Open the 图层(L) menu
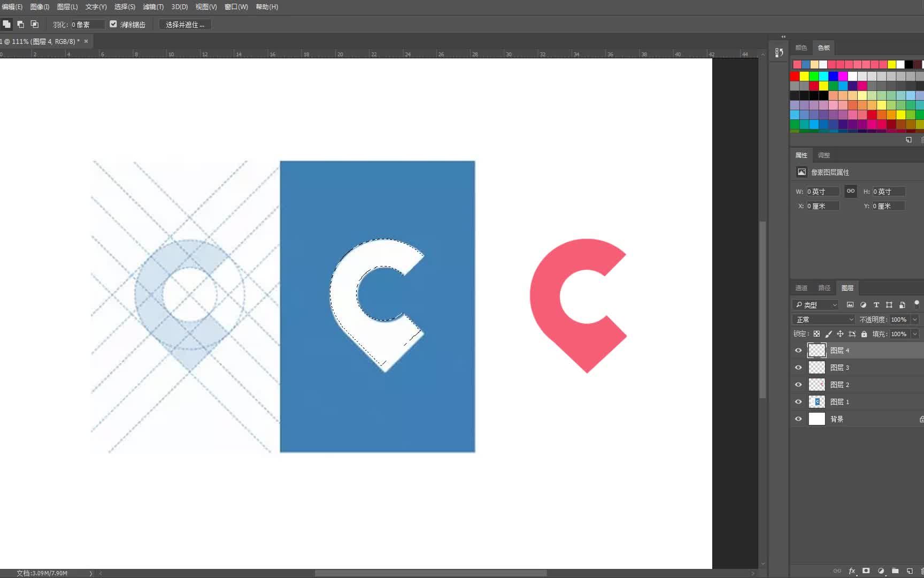 [x=67, y=7]
